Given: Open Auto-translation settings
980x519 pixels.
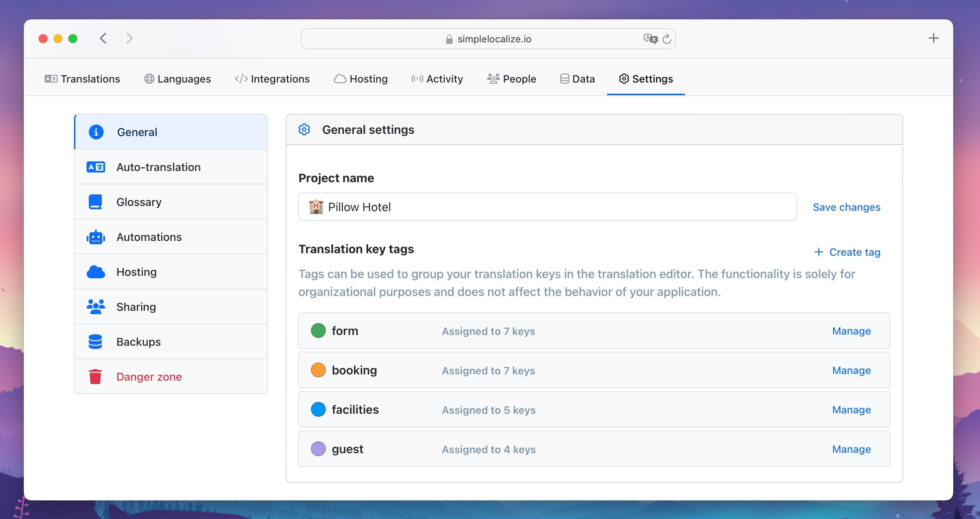Looking at the screenshot, I should point(171,167).
